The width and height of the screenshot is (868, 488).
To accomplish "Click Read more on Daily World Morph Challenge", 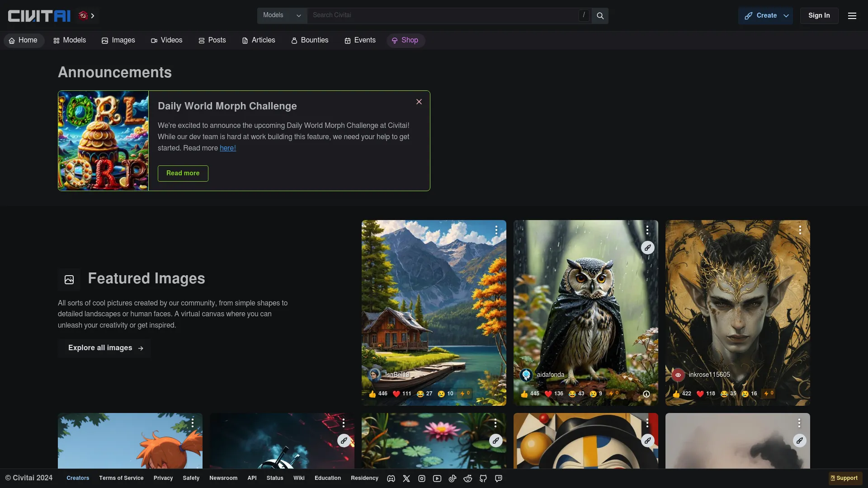I will 183,173.
